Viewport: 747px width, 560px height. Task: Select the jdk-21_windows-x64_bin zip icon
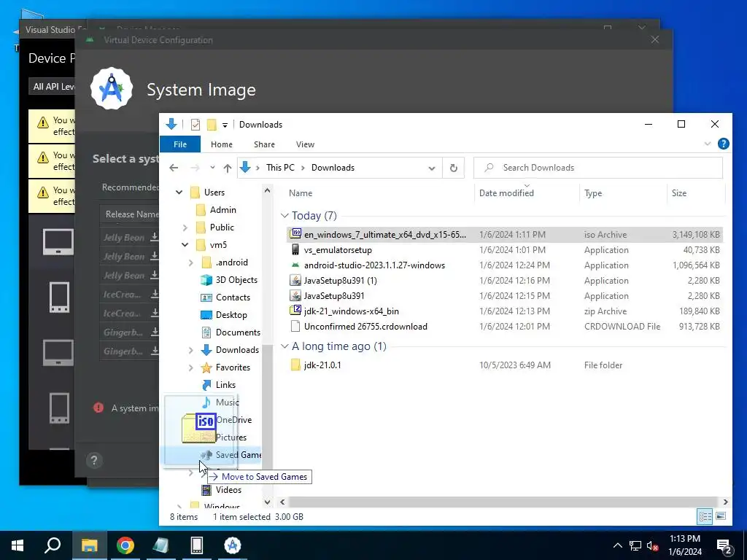pyautogui.click(x=295, y=311)
